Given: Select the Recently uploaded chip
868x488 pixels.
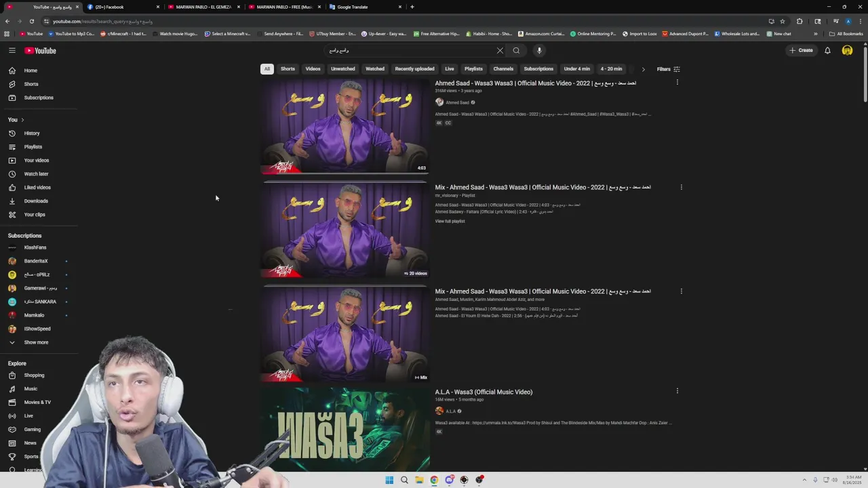Looking at the screenshot, I should [414, 69].
